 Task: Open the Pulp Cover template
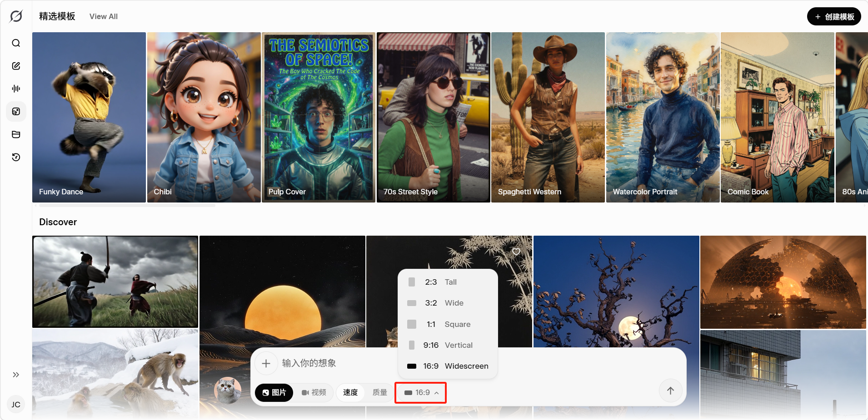click(319, 117)
